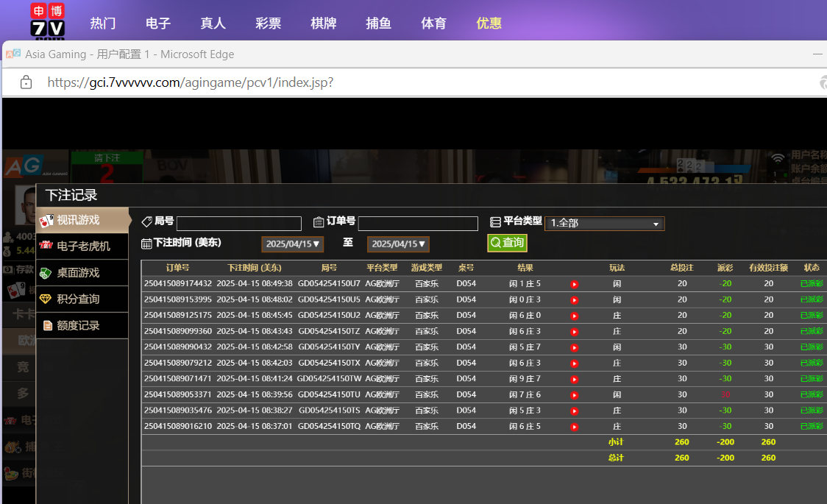827x504 pixels.
Task: Click the Wi-Fi signal icon in the game header
Action: click(x=778, y=158)
